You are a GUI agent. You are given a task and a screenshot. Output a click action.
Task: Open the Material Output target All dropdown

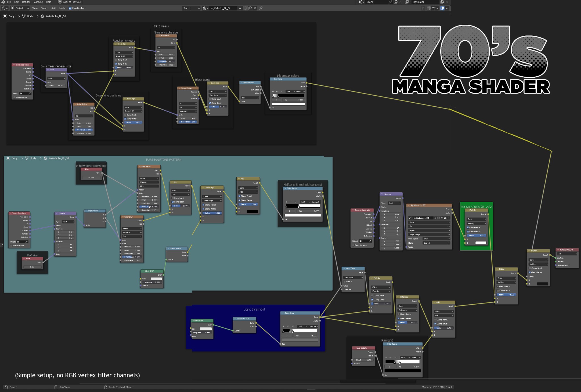tap(567, 254)
